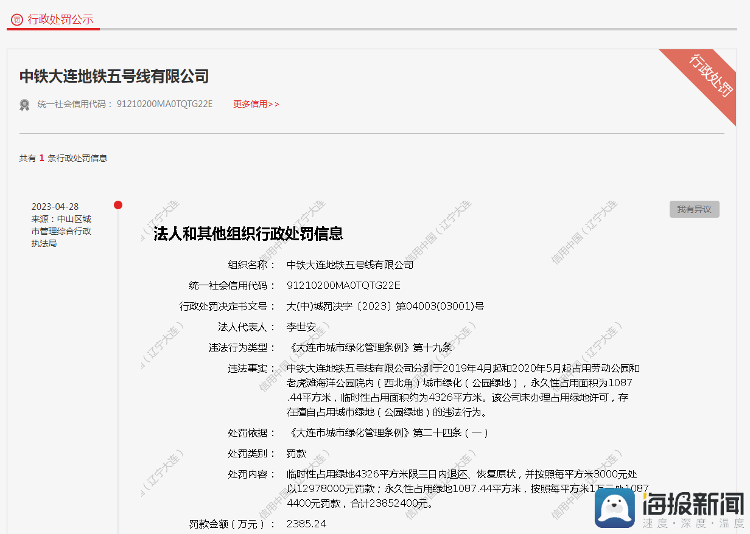The height and width of the screenshot is (534, 750).
Task: Click the company title 中铁大连地铁五号线有限公司
Action: [114, 76]
